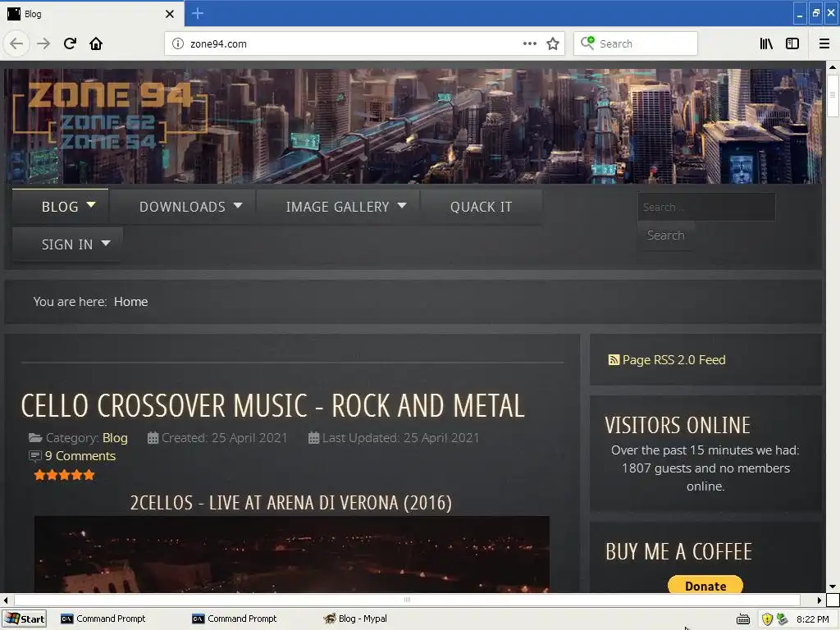The height and width of the screenshot is (630, 840).
Task: Open the Sign In navigation item
Action: pos(67,244)
